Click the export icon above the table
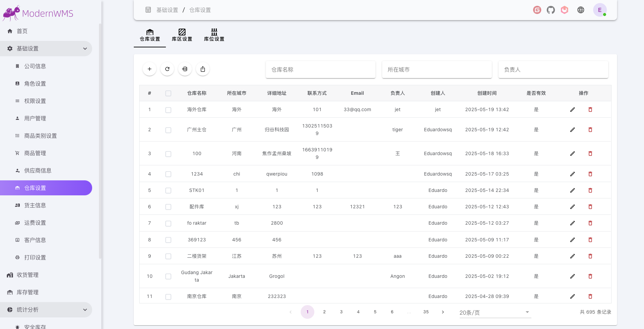Viewport: 644px width, 329px height. (203, 69)
